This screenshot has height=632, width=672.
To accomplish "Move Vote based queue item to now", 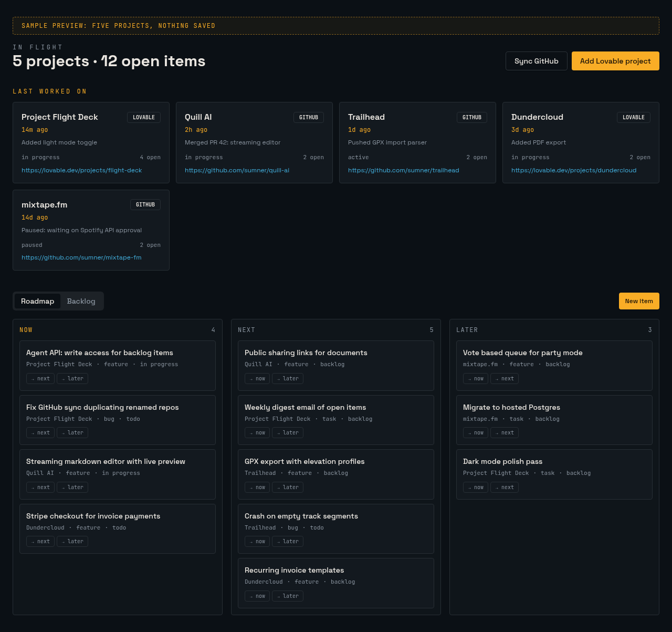I will 476,378.
